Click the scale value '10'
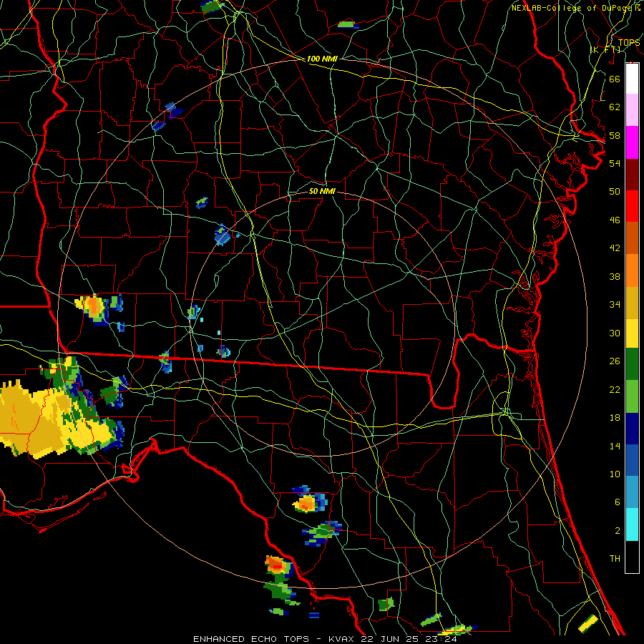 [x=615, y=474]
